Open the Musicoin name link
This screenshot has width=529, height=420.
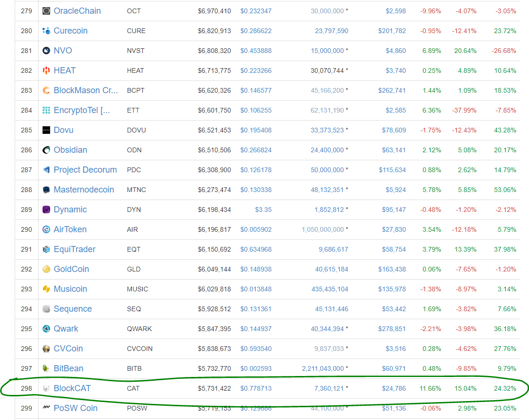pyautogui.click(x=70, y=289)
